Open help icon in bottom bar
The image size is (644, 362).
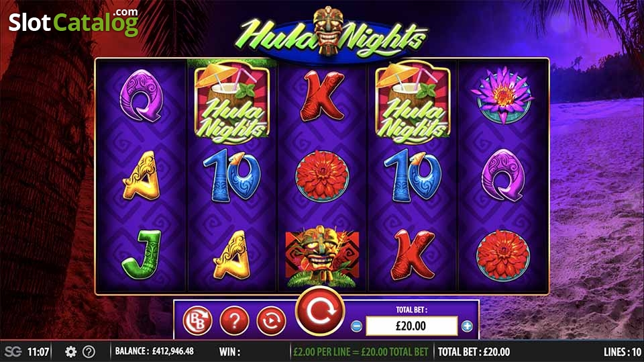coord(89,352)
